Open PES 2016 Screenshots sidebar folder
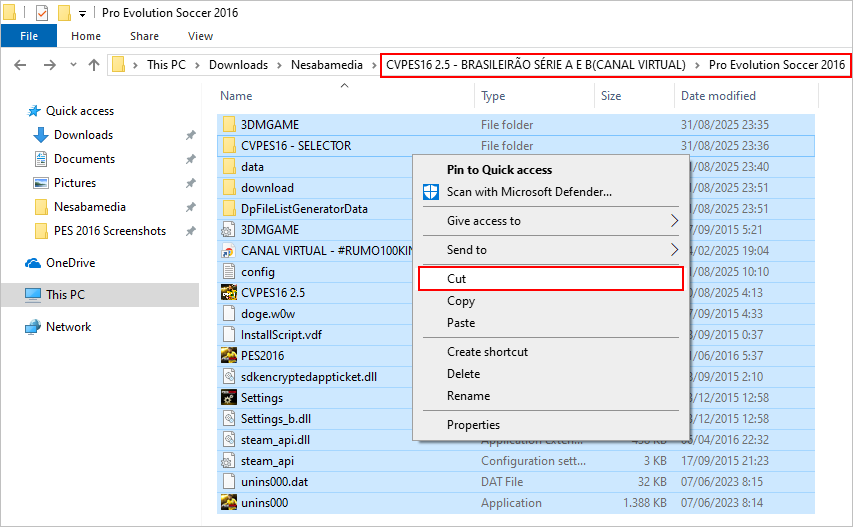The width and height of the screenshot is (853, 527). point(109,231)
